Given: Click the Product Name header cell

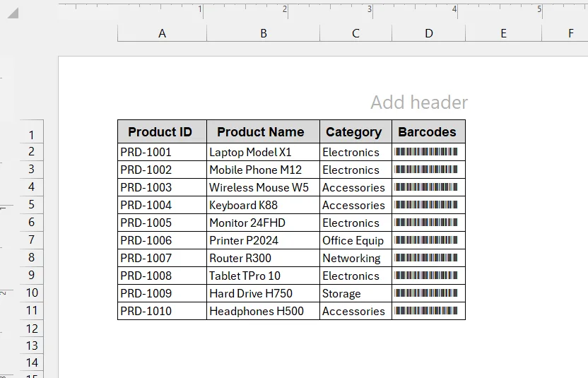Looking at the screenshot, I should coord(263,131).
